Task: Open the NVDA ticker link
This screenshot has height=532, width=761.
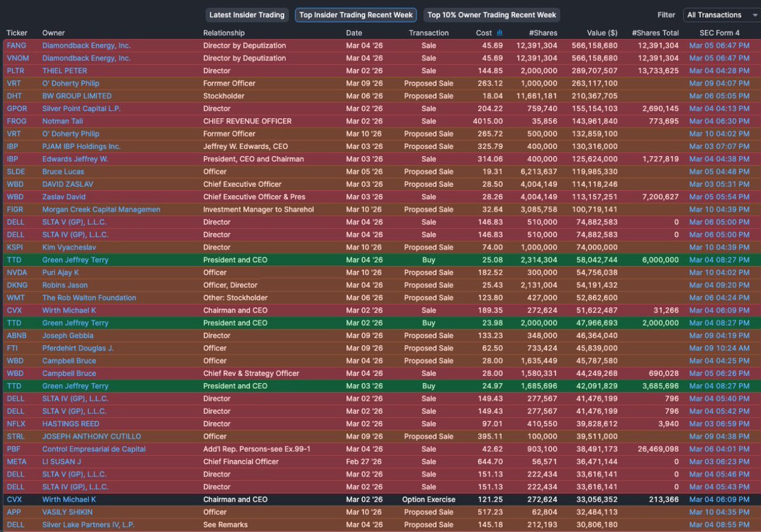Action: tap(16, 273)
